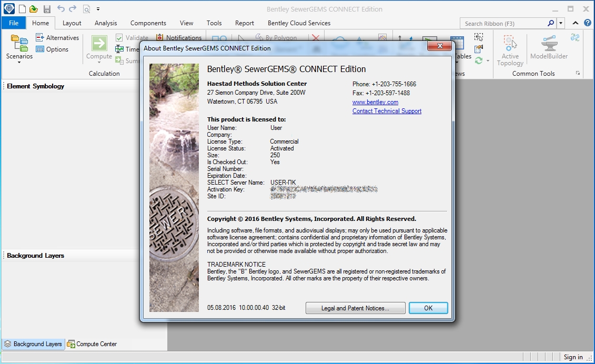
Task: Click the SewerGEMS application logo button
Action: point(9,8)
